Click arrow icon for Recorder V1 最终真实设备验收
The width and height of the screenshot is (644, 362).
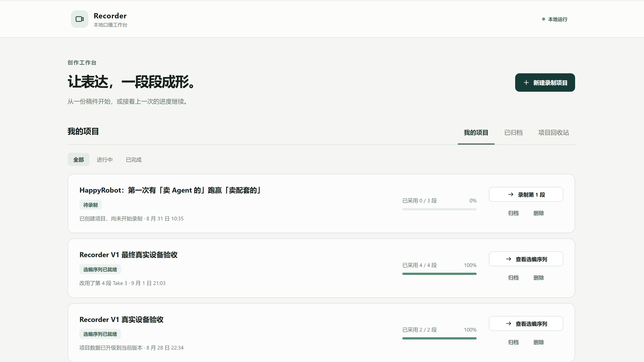click(x=509, y=259)
